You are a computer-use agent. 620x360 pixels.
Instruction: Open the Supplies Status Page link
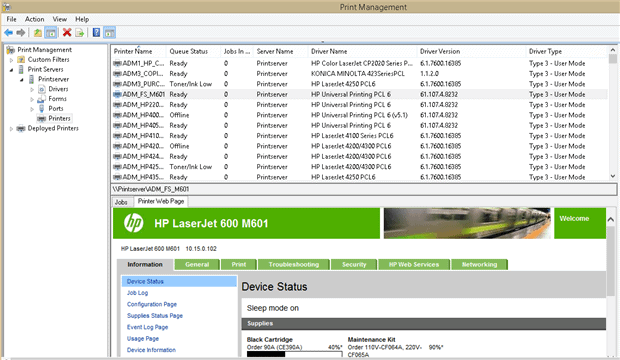[155, 316]
